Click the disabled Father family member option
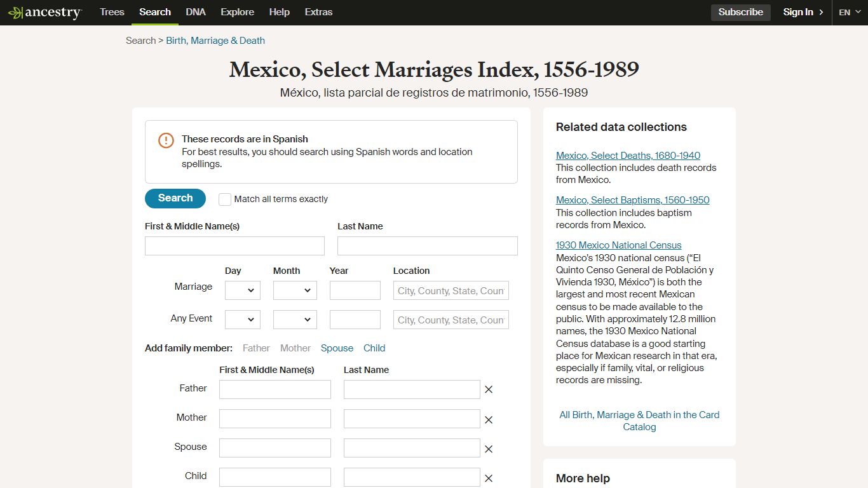 pos(256,348)
